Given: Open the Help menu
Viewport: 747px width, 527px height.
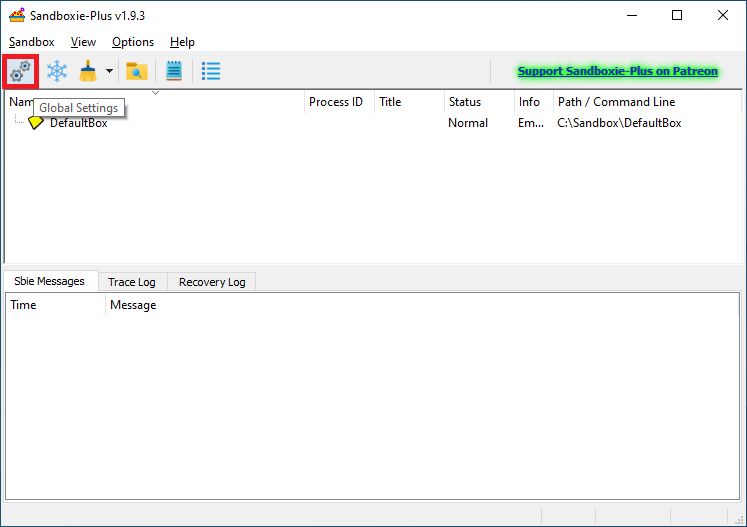Looking at the screenshot, I should click(x=182, y=42).
